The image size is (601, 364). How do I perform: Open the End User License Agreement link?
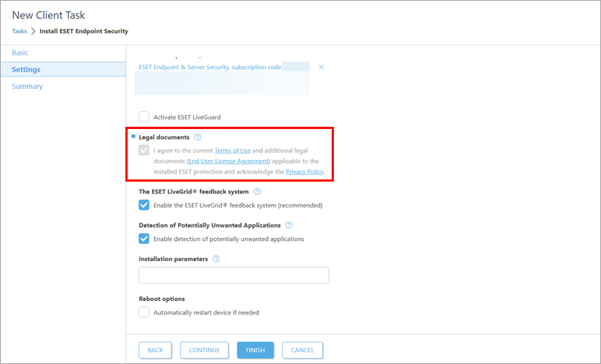pos(228,161)
